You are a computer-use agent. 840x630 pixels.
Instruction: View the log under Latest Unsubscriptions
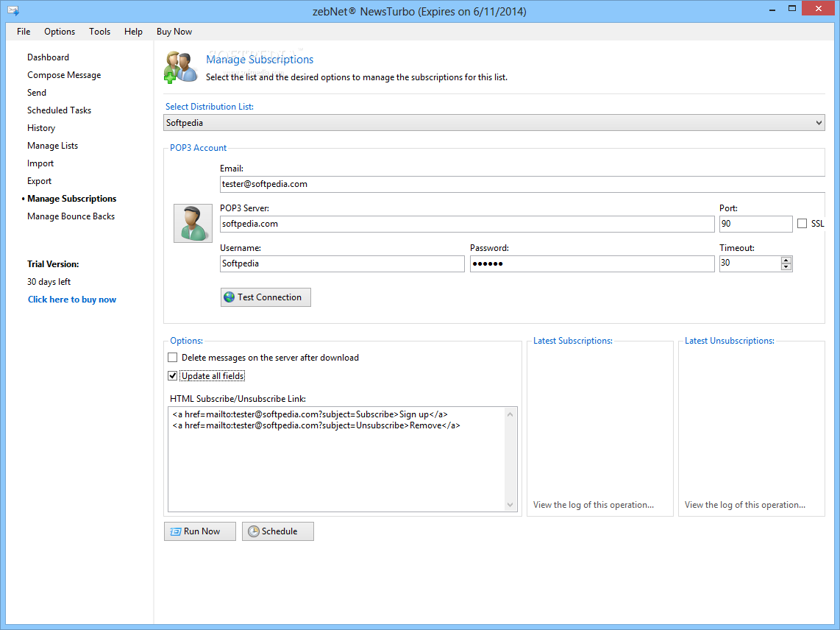[745, 505]
